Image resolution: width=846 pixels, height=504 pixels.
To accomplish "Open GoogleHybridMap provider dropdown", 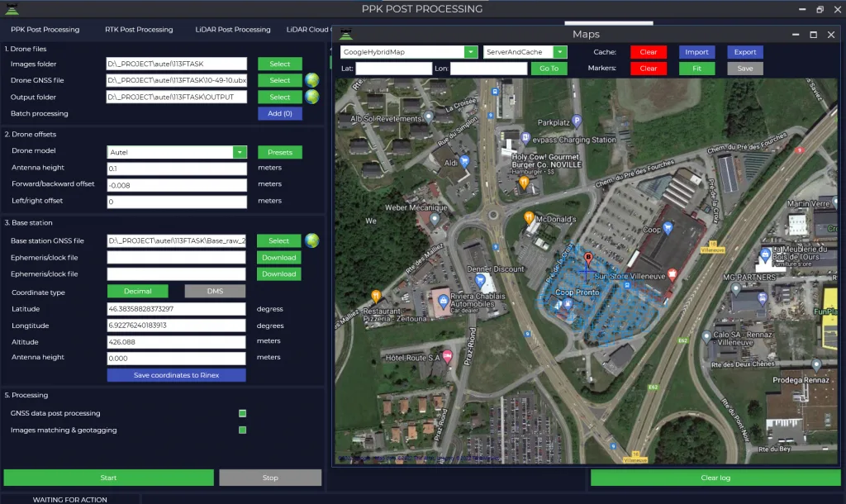I will tap(471, 52).
